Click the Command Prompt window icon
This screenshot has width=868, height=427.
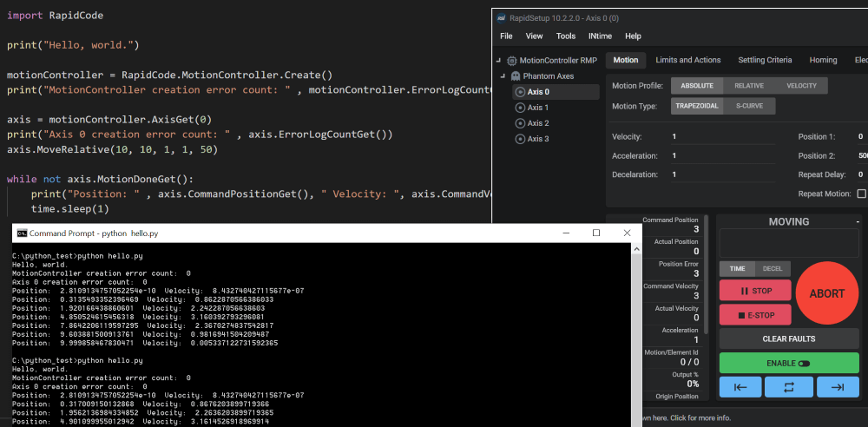point(22,233)
